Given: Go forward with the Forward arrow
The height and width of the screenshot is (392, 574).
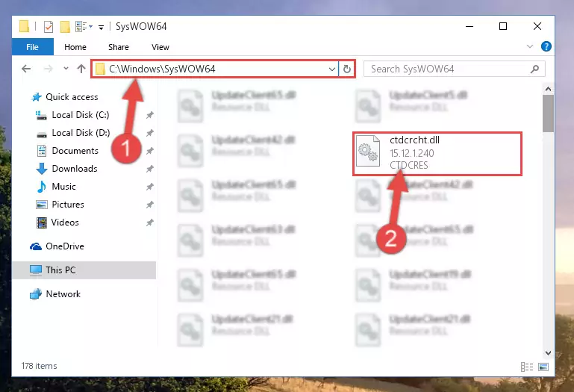Looking at the screenshot, I should [x=48, y=69].
